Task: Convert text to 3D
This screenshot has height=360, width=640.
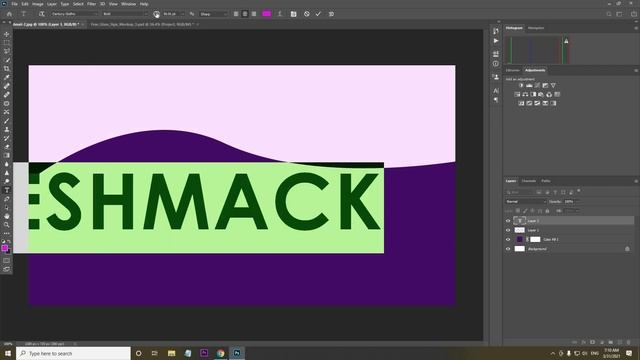Action: (x=331, y=14)
